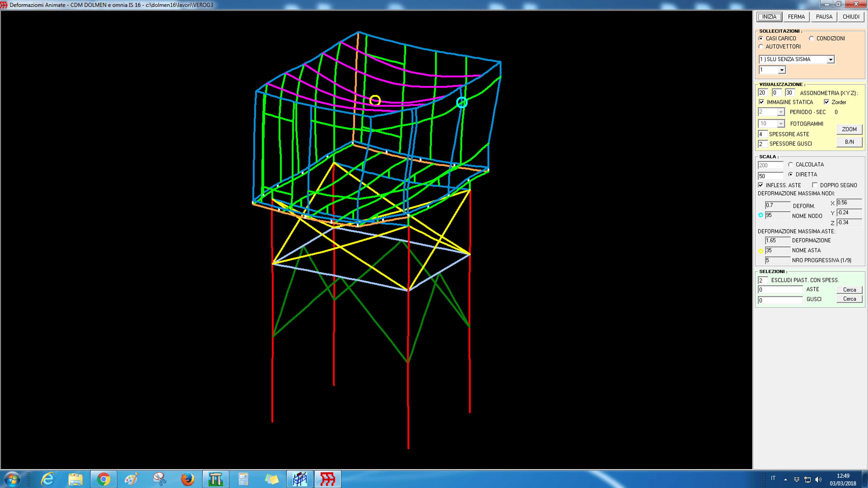Toggle black and white with B/N
Viewport: 868px width, 488px height.
point(849,142)
